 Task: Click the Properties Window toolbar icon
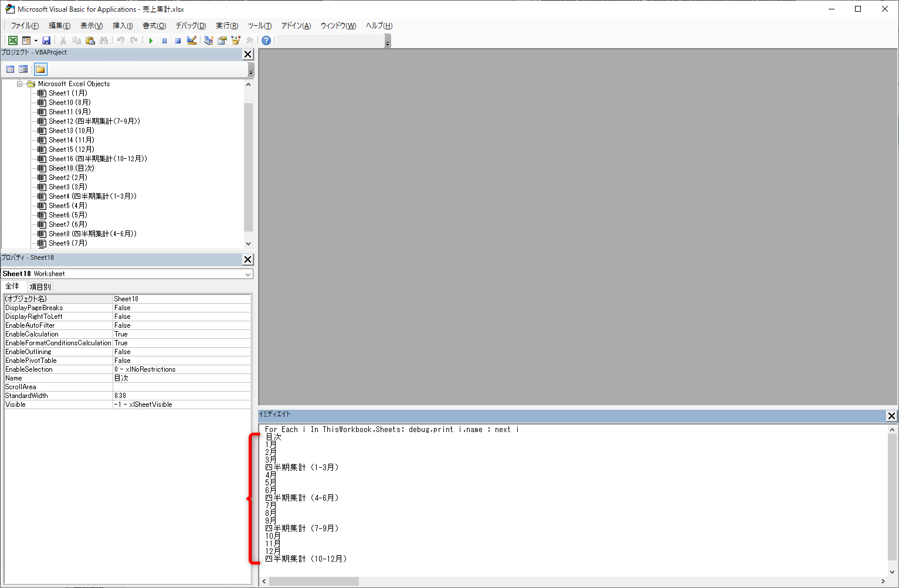[222, 40]
